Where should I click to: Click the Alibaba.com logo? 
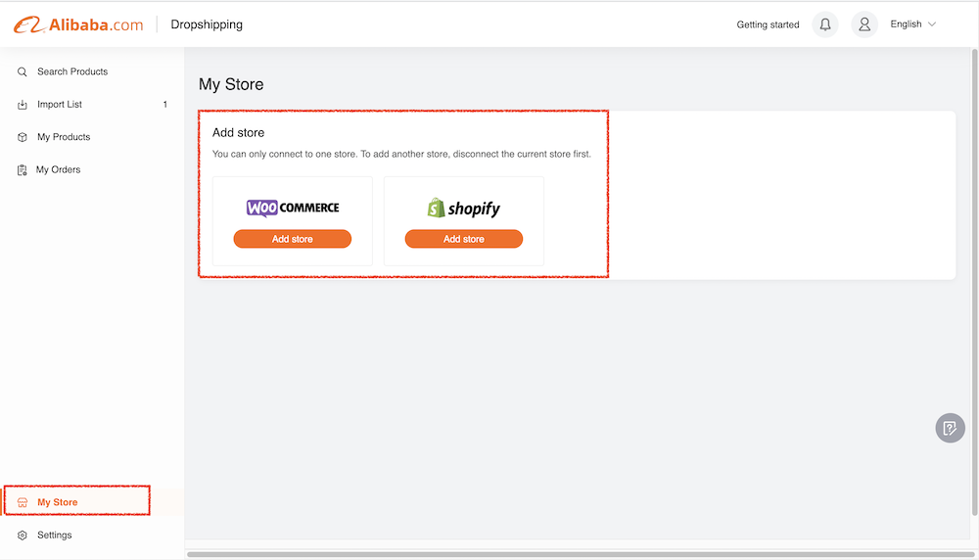78,24
